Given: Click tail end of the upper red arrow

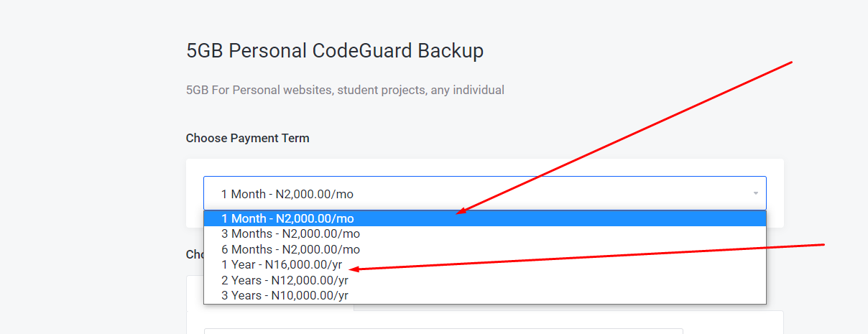Looking at the screenshot, I should pyautogui.click(x=790, y=63).
